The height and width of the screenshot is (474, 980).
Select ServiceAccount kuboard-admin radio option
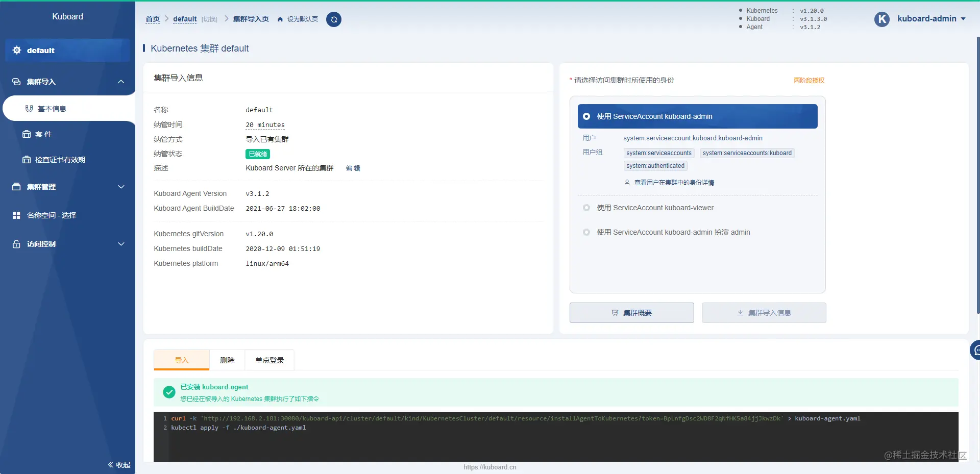tap(586, 116)
